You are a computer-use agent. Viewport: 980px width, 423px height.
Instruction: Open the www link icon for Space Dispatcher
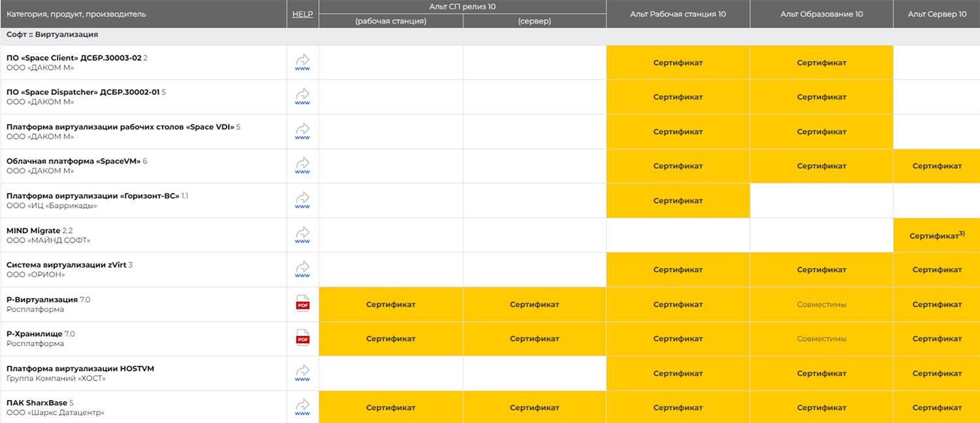click(x=302, y=97)
